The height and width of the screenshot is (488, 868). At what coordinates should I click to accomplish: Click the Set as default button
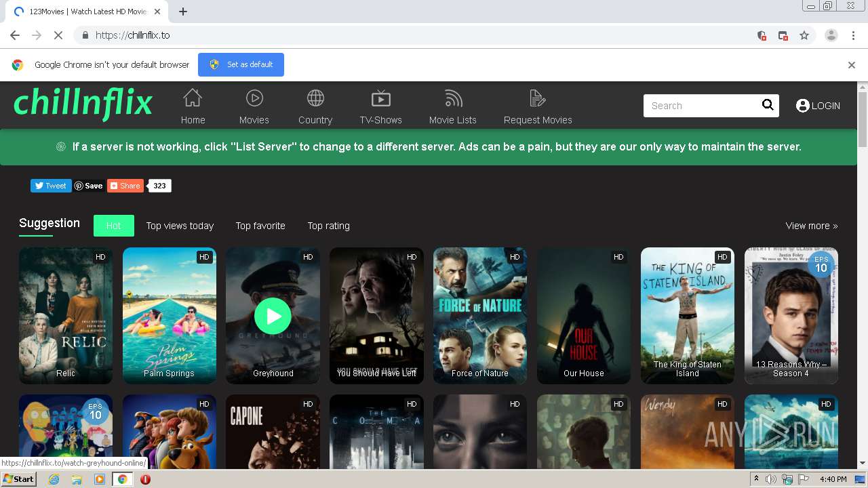(241, 64)
